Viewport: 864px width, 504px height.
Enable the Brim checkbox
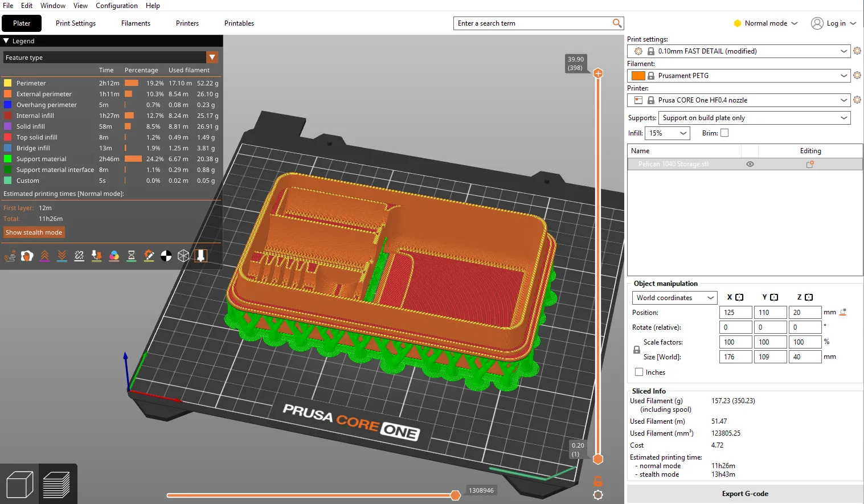(x=724, y=133)
